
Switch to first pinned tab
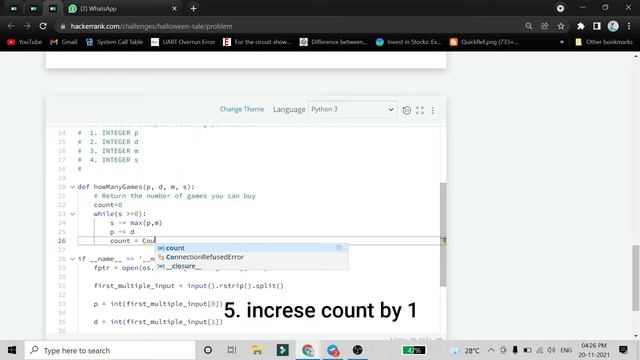(x=14, y=9)
